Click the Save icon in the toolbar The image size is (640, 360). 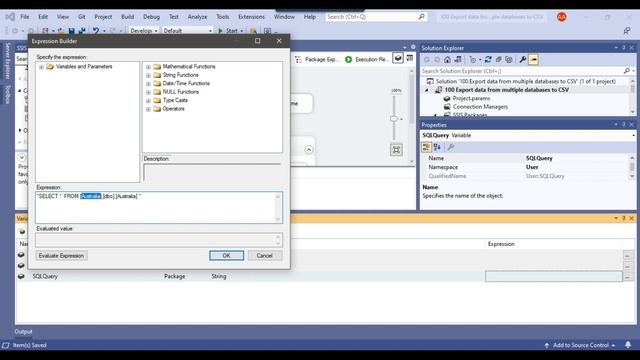pyautogui.click(x=71, y=31)
